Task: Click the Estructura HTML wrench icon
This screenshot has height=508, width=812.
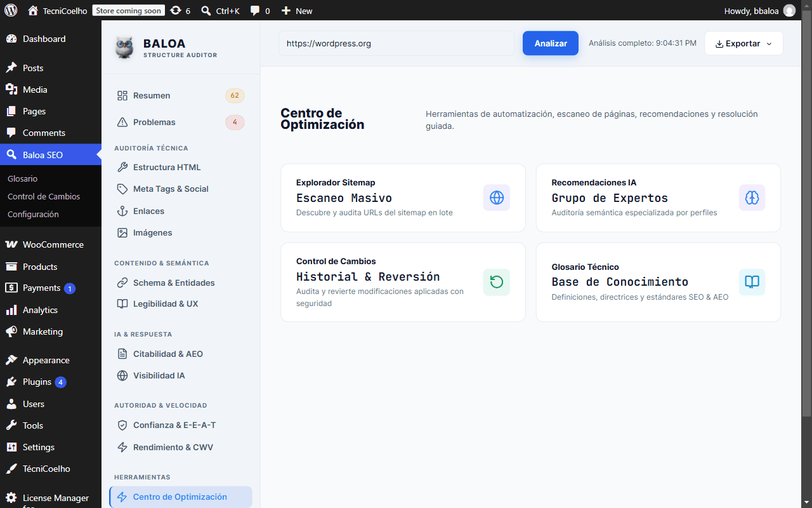Action: click(122, 167)
